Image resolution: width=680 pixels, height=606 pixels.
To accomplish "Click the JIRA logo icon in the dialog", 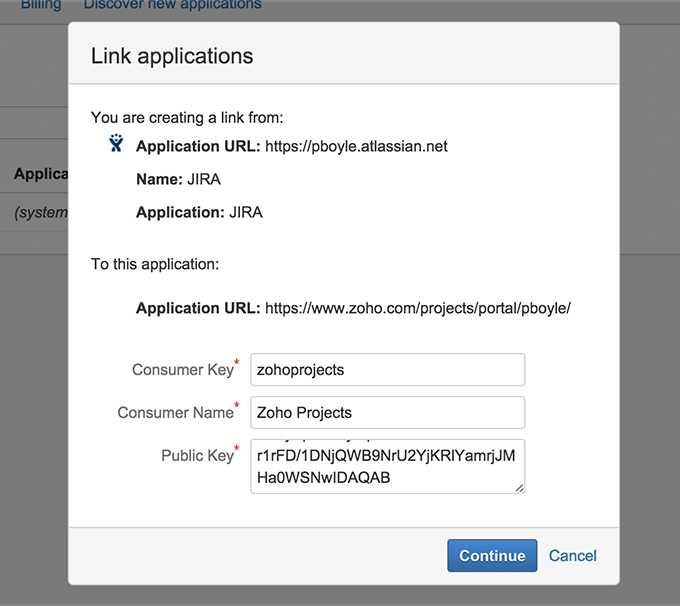I will click(x=116, y=144).
